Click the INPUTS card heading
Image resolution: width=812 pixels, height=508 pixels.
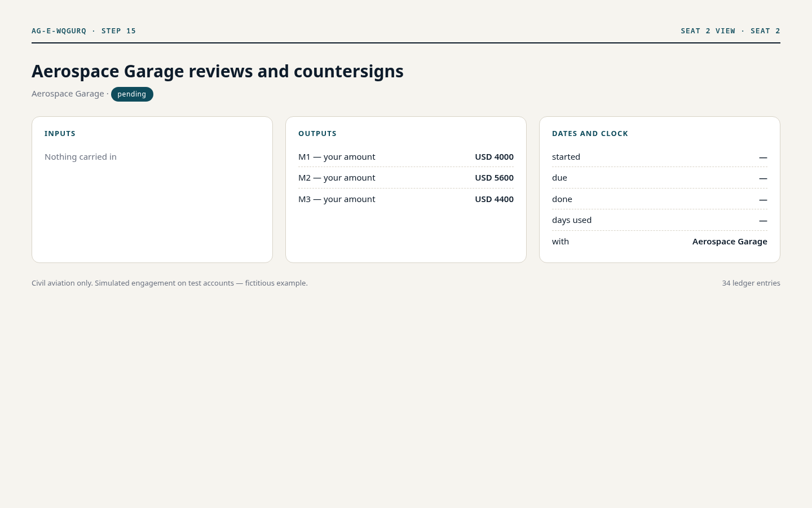tap(60, 134)
